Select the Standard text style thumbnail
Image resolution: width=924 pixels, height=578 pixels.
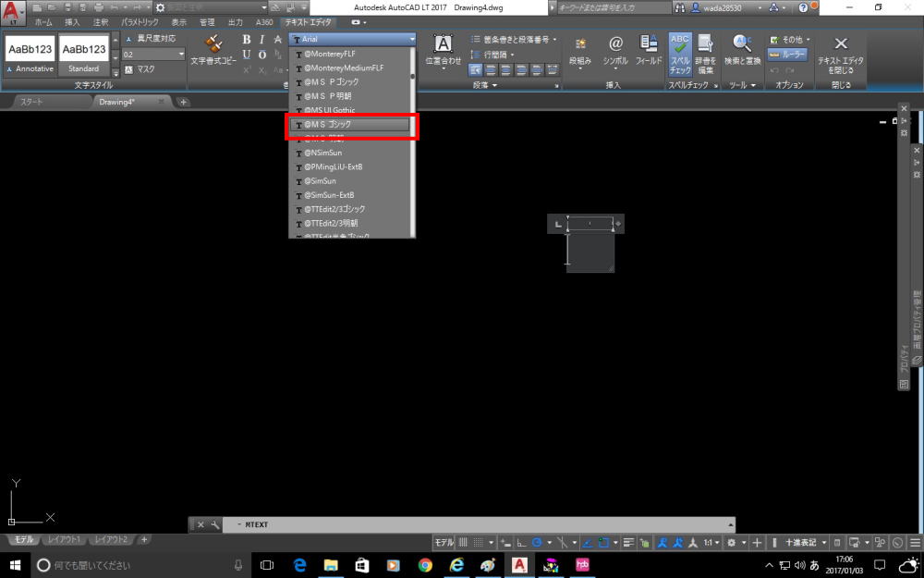coord(84,55)
